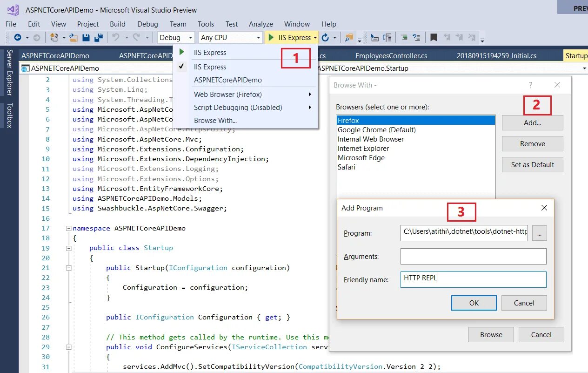Click the Browse button in Browse With
The width and height of the screenshot is (588, 373).
(491, 335)
